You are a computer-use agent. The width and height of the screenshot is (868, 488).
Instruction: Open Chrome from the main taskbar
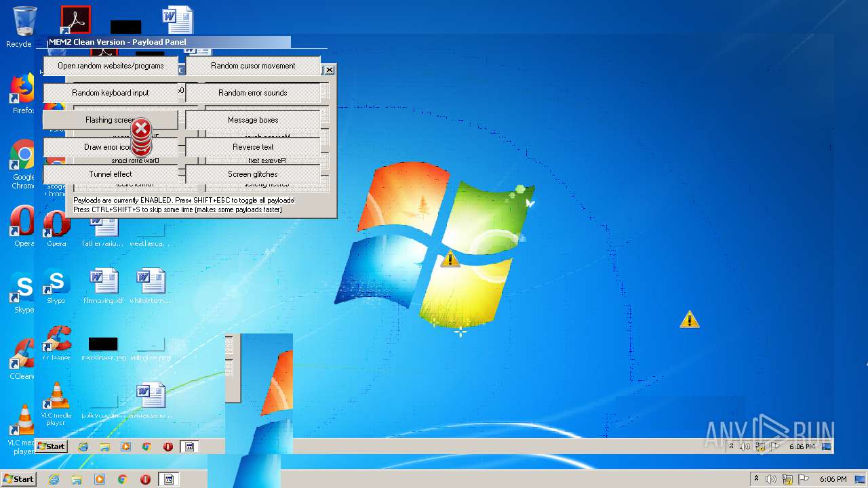tap(123, 479)
